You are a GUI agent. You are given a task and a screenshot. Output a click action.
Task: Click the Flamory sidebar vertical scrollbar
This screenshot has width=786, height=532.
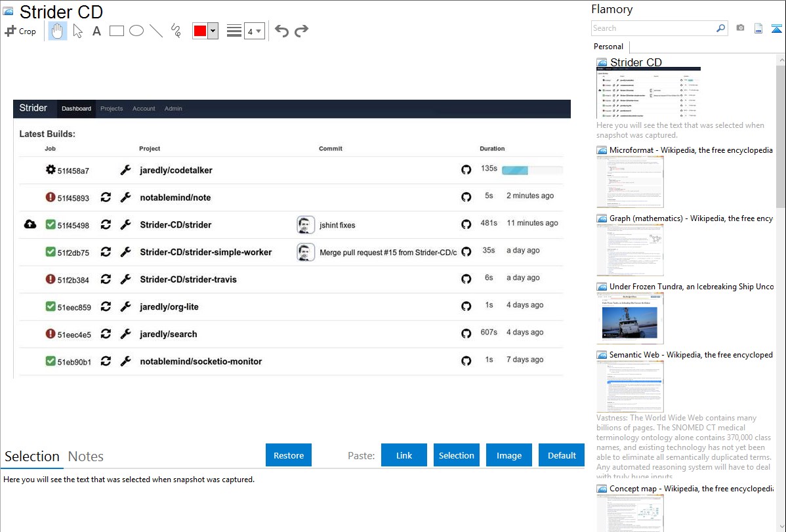point(781,135)
